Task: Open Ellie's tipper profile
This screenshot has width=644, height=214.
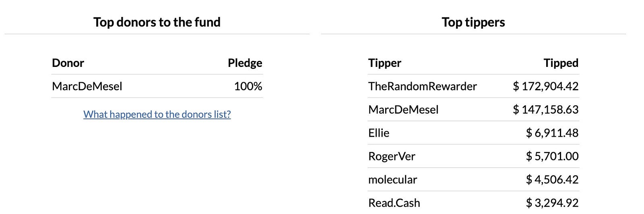Action: (379, 133)
